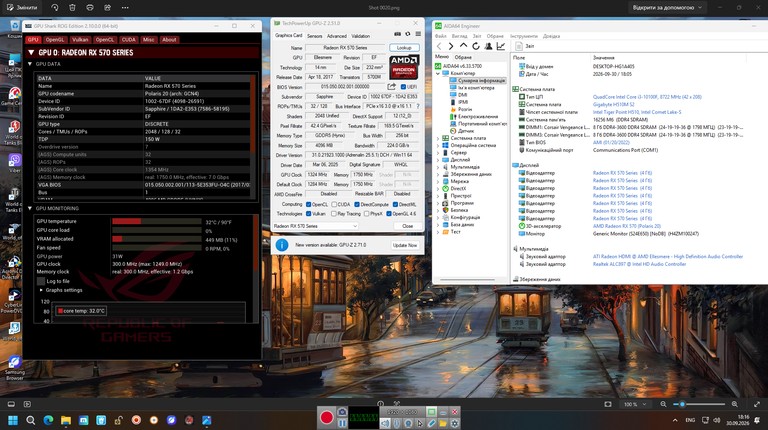Click the red record button in recorder
The image size is (768, 430).
point(327,417)
